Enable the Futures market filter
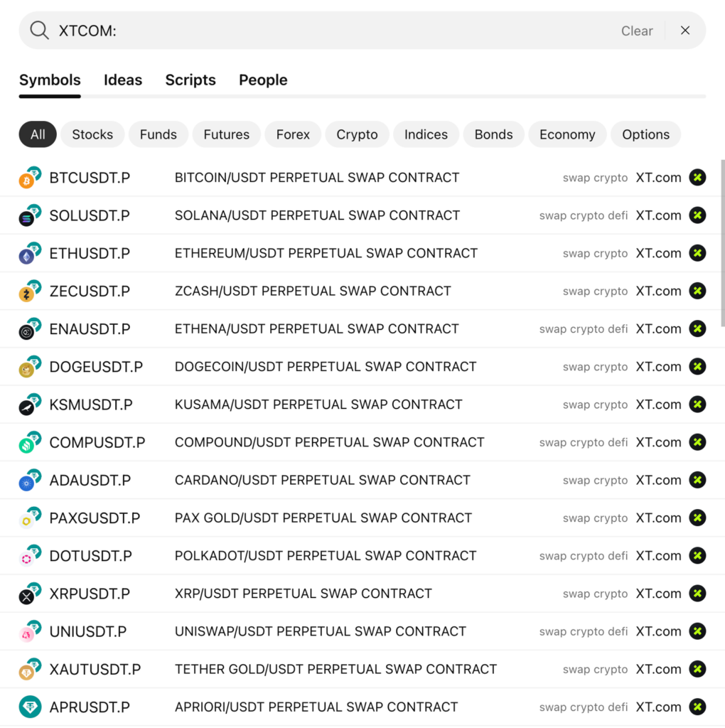The width and height of the screenshot is (725, 728). (226, 134)
